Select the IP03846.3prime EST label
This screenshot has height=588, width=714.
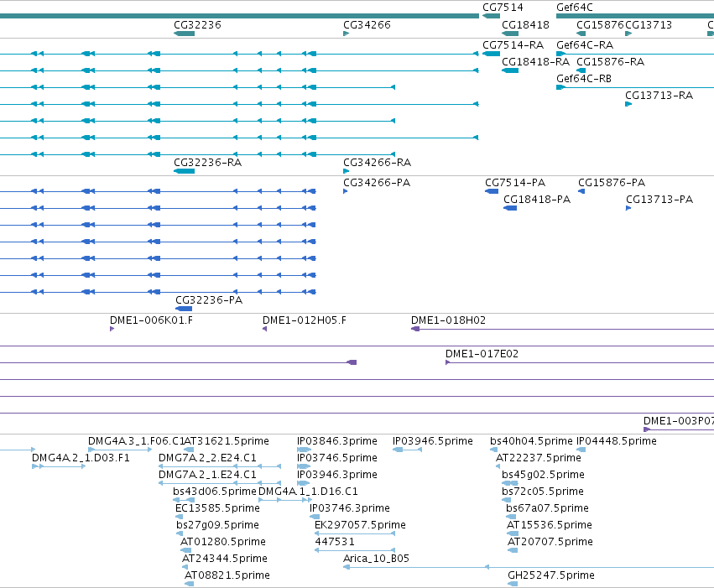[x=337, y=441]
